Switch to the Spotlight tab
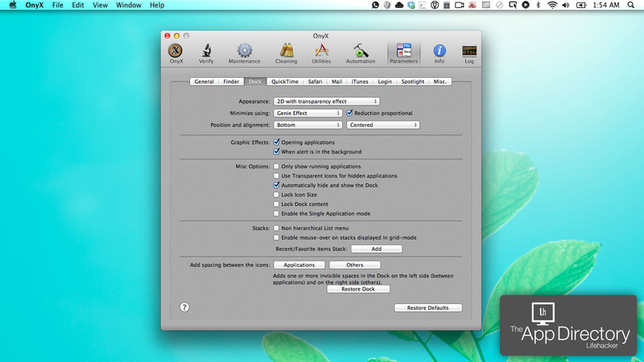Screen dimensions: 644x362 pos(413,81)
